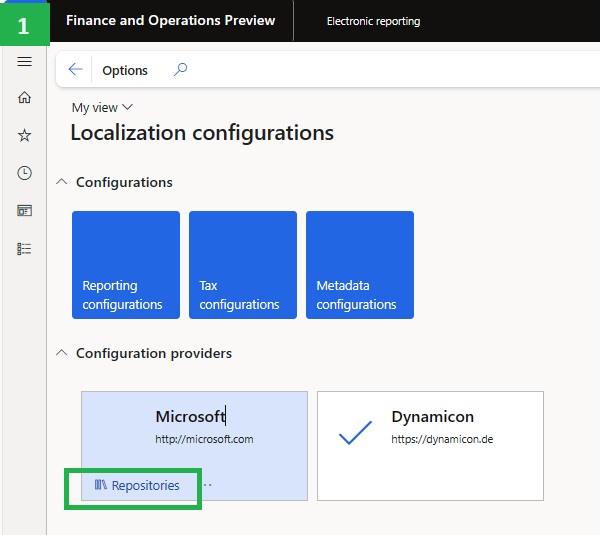This screenshot has width=600, height=535.
Task: Open the Metadata configurations tile
Action: point(360,265)
